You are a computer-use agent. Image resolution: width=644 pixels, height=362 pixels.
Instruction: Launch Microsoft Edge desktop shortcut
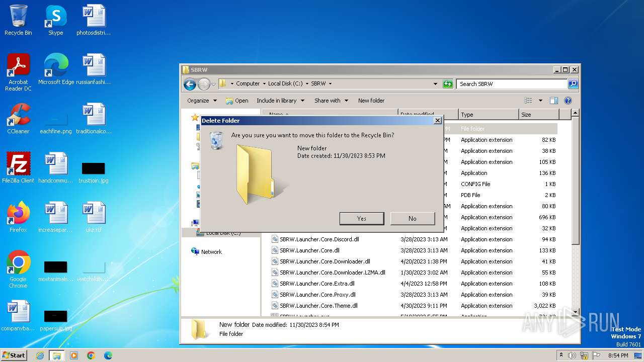56,70
